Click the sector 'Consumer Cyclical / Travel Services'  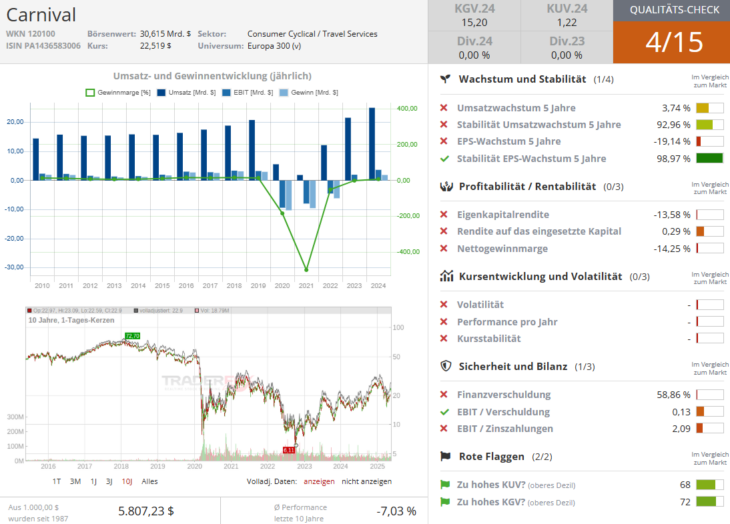click(x=312, y=34)
